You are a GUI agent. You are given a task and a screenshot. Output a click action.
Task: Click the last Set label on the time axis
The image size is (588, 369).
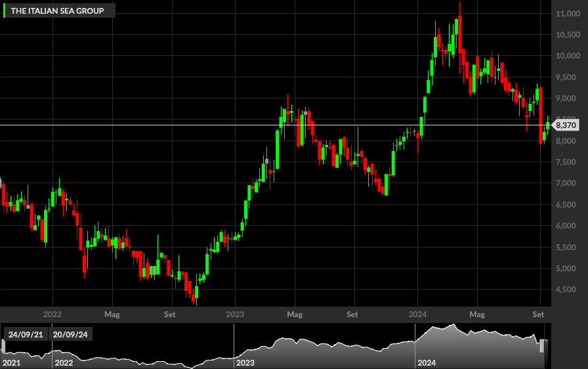pyautogui.click(x=538, y=315)
